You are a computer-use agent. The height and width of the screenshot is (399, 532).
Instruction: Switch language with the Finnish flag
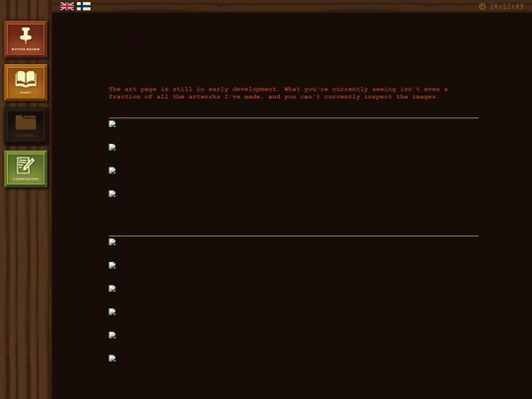(84, 6)
